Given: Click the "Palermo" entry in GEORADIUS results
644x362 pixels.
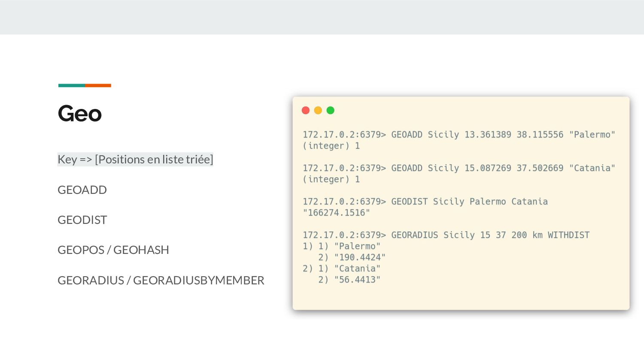Looking at the screenshot, I should 357,246.
